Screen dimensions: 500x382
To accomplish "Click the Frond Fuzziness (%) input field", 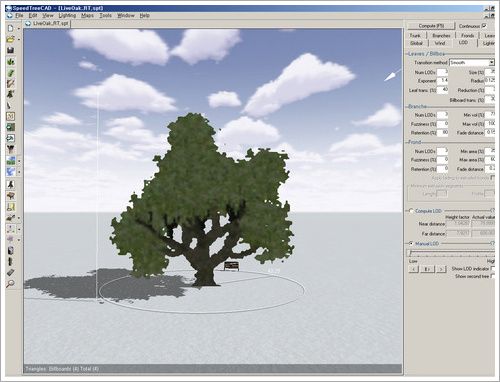I will (442, 160).
